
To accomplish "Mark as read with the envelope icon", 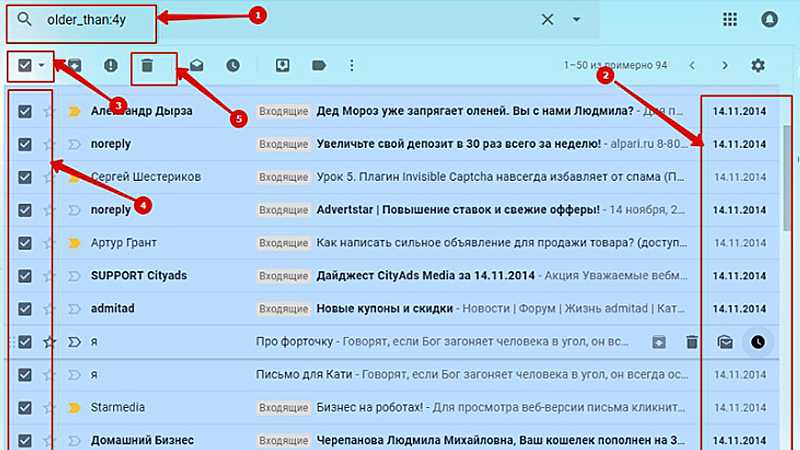I will pos(196,65).
